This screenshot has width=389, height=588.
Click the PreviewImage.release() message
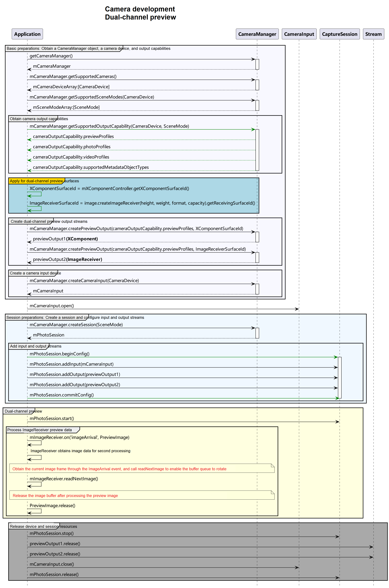[52, 506]
